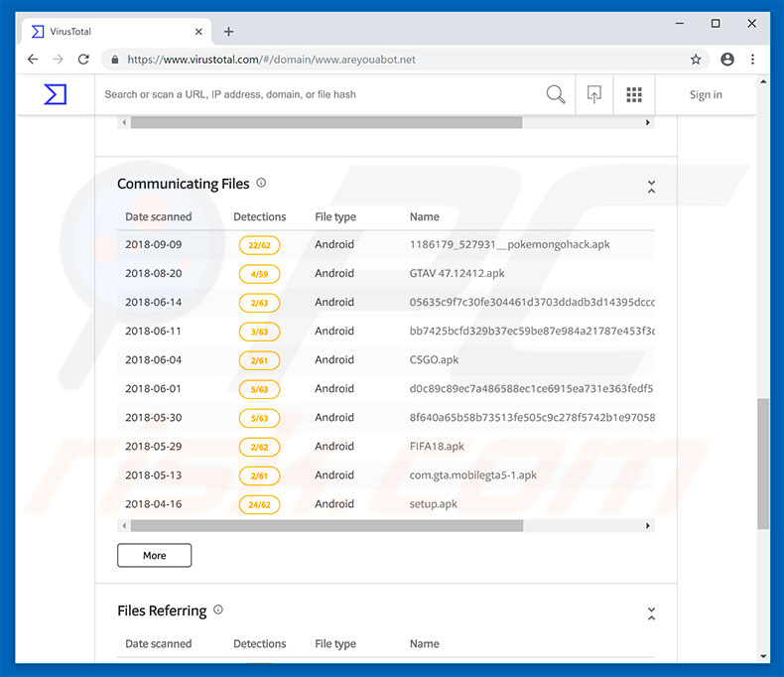This screenshot has height=677, width=784.
Task: Click scroll-left arrow under Communicating Files table
Action: (124, 525)
